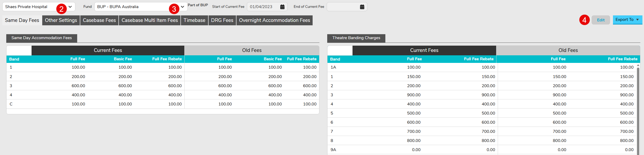
Task: Go to the Timebase tab
Action: (x=194, y=20)
